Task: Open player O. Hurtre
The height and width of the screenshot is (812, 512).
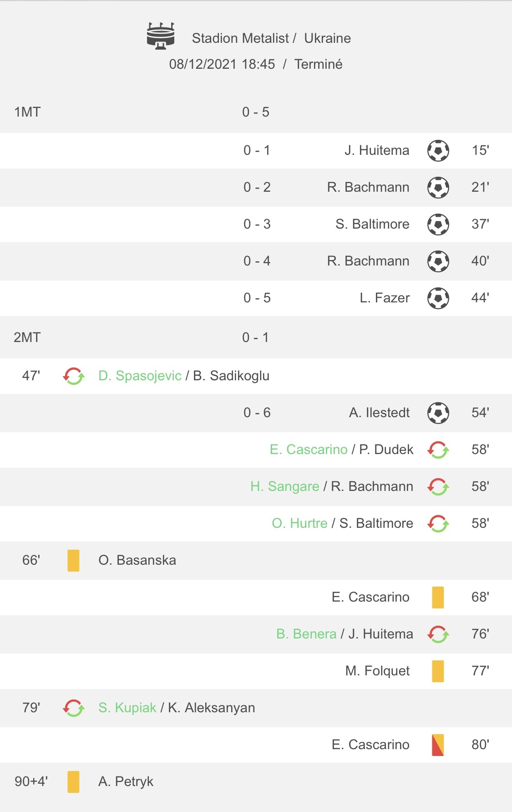Action: [299, 523]
